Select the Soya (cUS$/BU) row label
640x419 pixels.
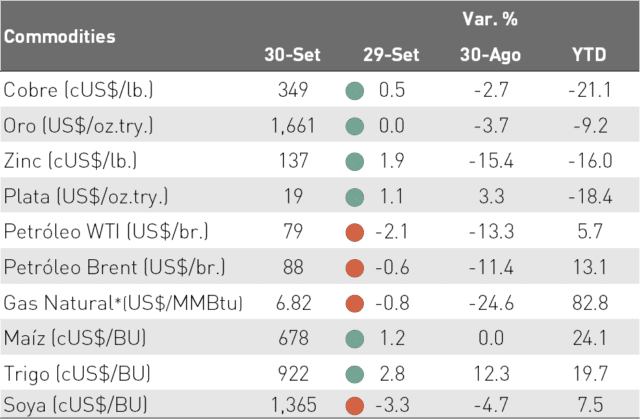75,405
